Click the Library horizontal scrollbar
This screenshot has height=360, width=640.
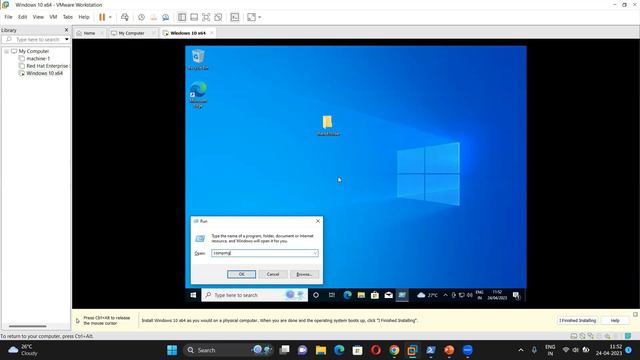pyautogui.click(x=28, y=326)
